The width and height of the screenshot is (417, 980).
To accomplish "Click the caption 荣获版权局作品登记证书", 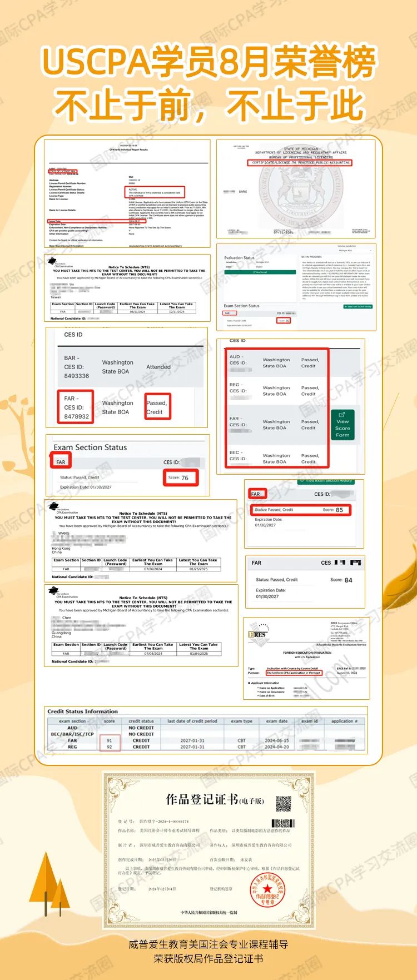I will (x=209, y=958).
